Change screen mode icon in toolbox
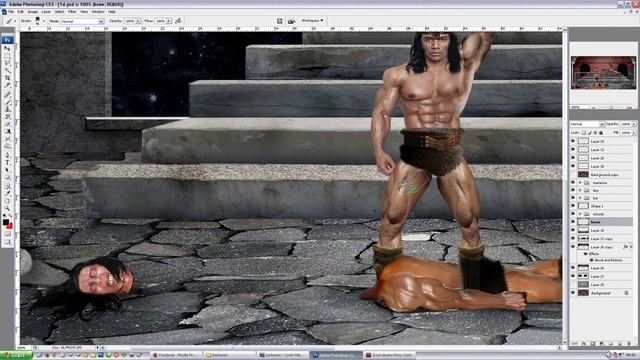 [x=7, y=242]
